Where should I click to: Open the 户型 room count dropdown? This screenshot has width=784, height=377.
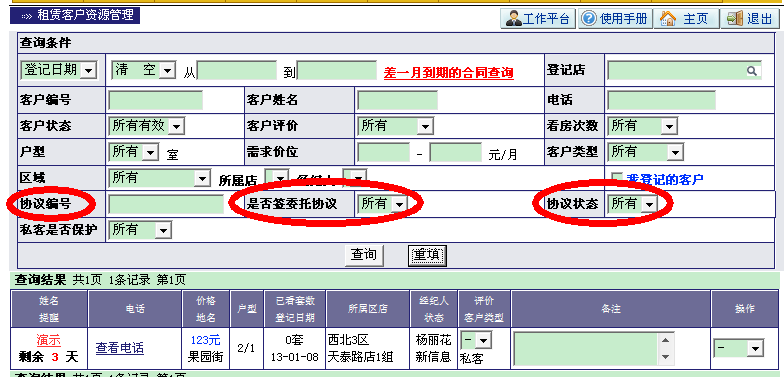pos(134,152)
